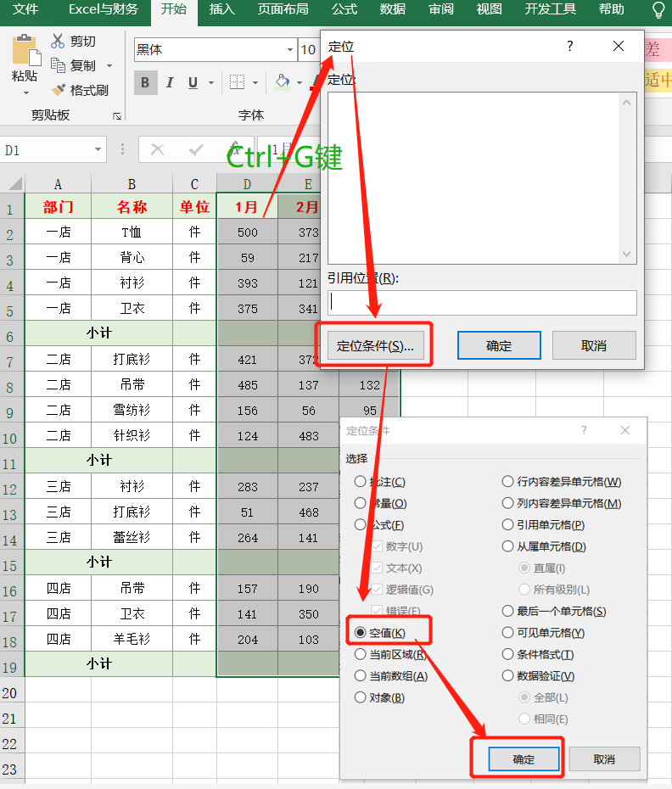The width and height of the screenshot is (672, 789).
Task: Select the 空值(K) radio option
Action: pos(361,633)
